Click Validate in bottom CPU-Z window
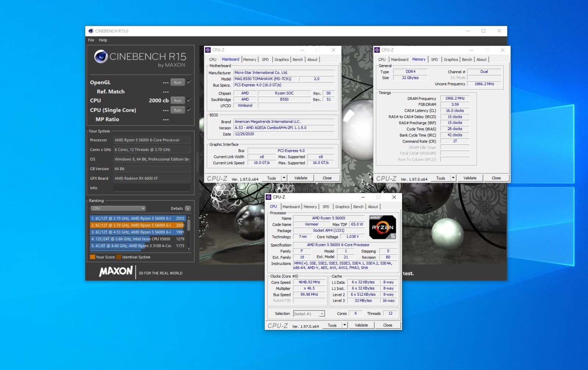The height and width of the screenshot is (370, 588). pos(361,325)
